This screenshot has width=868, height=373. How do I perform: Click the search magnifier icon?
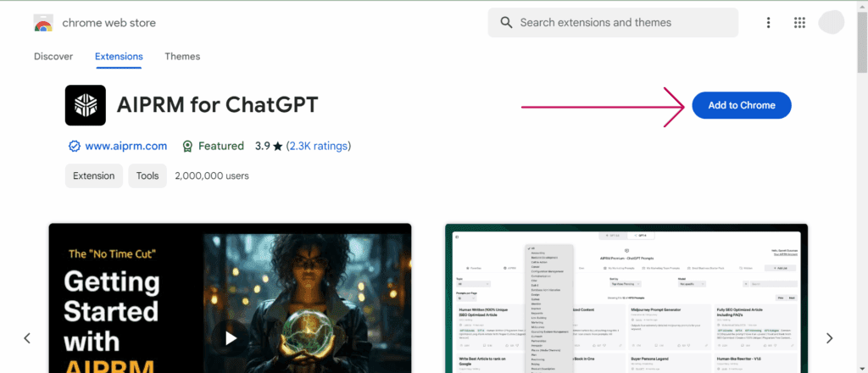coord(506,23)
